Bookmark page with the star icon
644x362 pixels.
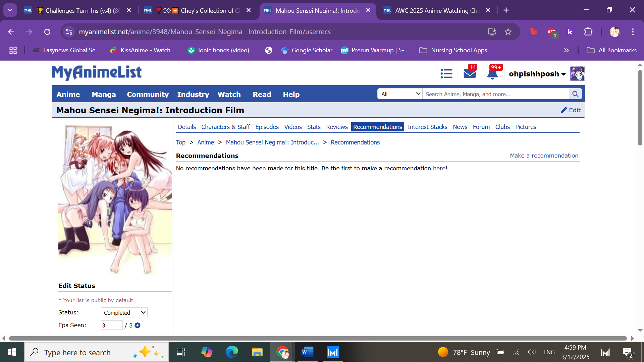point(508,32)
